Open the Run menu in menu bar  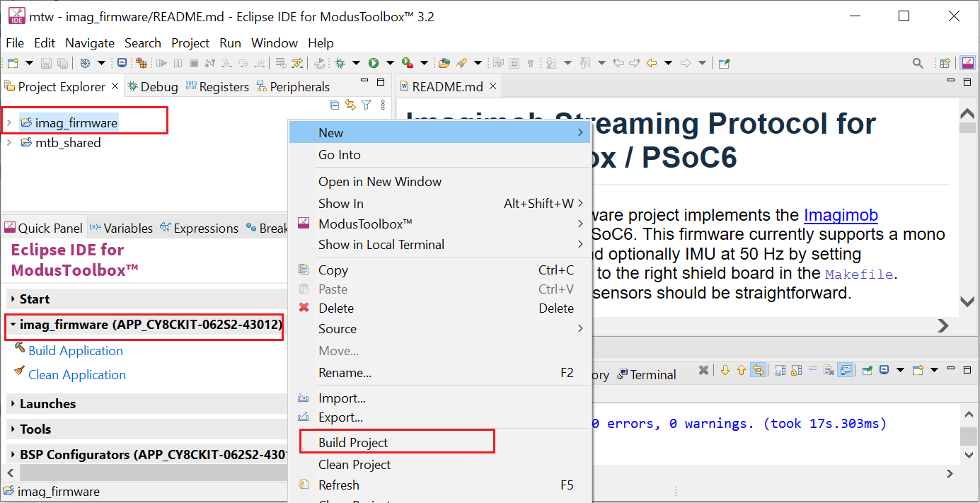pyautogui.click(x=230, y=43)
